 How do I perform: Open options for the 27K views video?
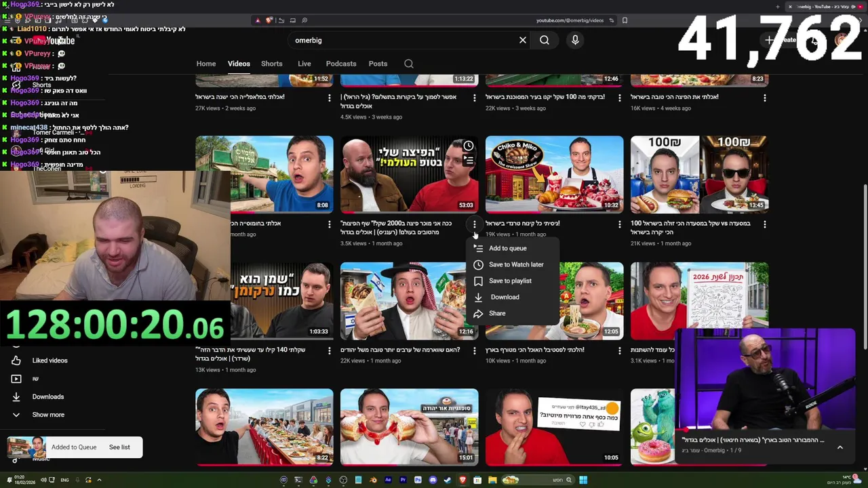[x=330, y=98]
